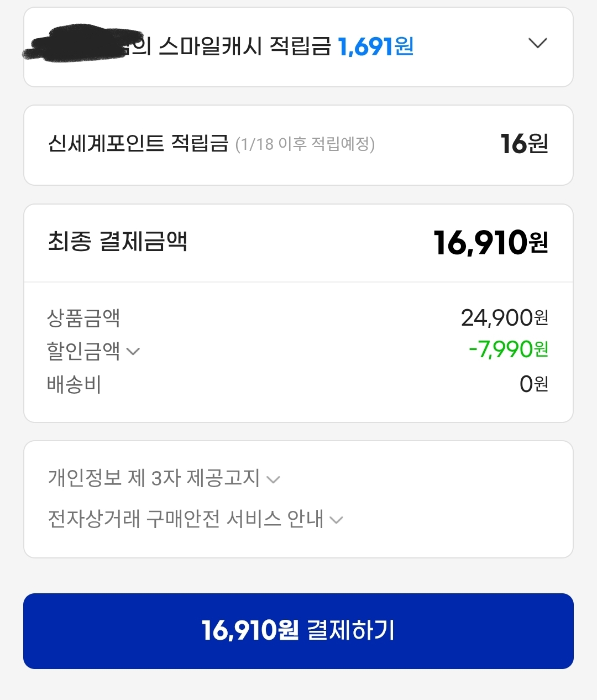
Task: Expand 전자상거래 구매안전 서비스 안내 chevron
Action: pyautogui.click(x=336, y=520)
